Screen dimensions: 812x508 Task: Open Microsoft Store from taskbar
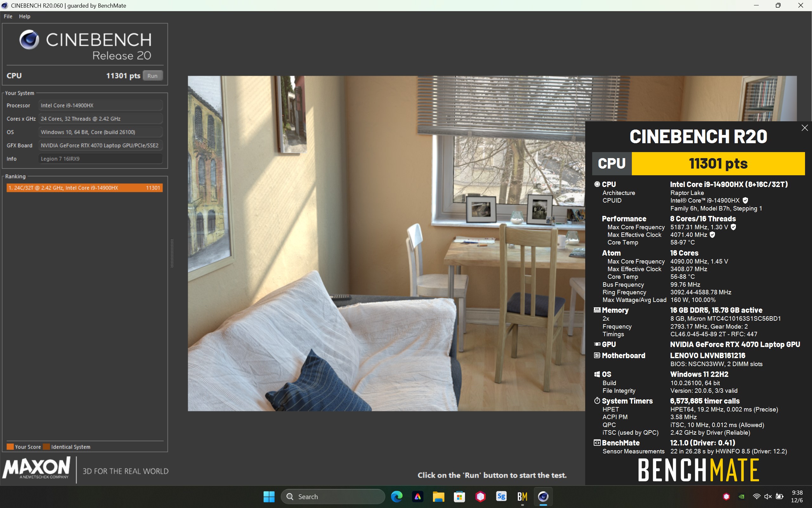459,497
